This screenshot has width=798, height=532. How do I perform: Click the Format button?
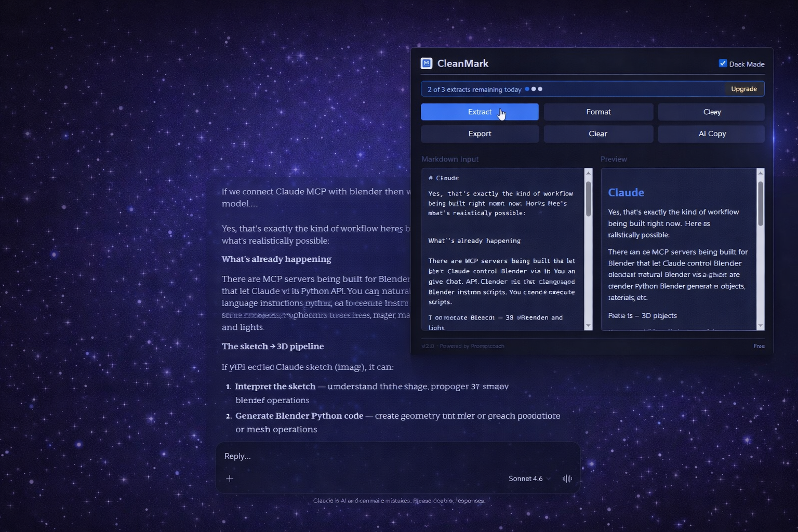(x=598, y=112)
